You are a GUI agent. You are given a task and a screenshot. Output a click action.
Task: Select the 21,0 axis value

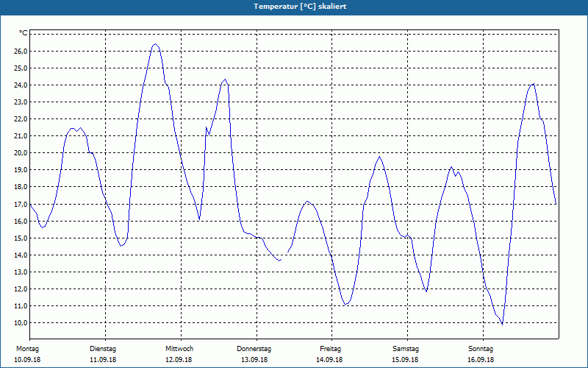21,136
